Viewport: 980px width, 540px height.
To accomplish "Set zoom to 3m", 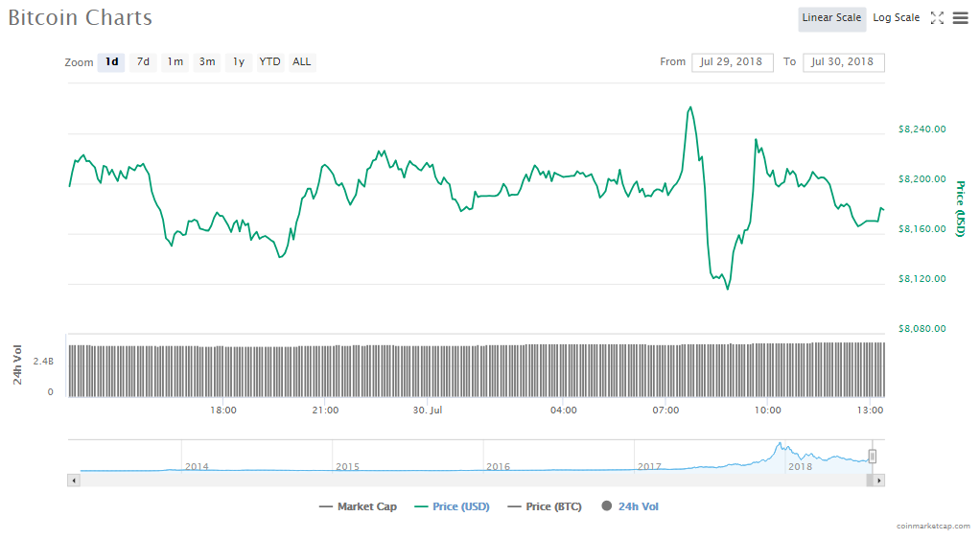I will 206,62.
